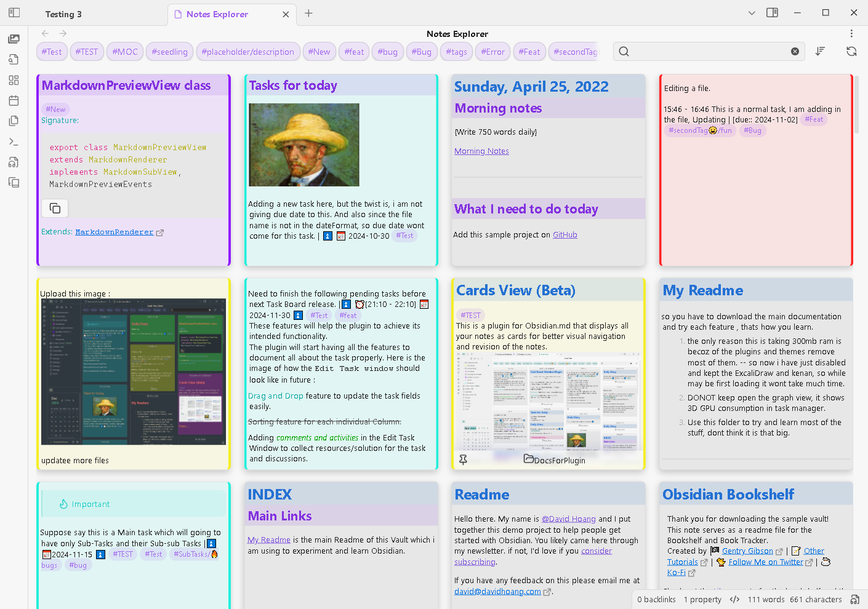Filter by the #Test tag

52,52
